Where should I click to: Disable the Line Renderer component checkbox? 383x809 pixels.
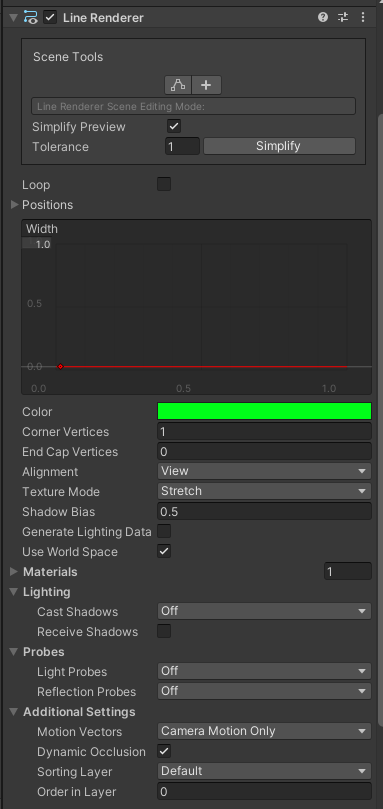[x=50, y=18]
